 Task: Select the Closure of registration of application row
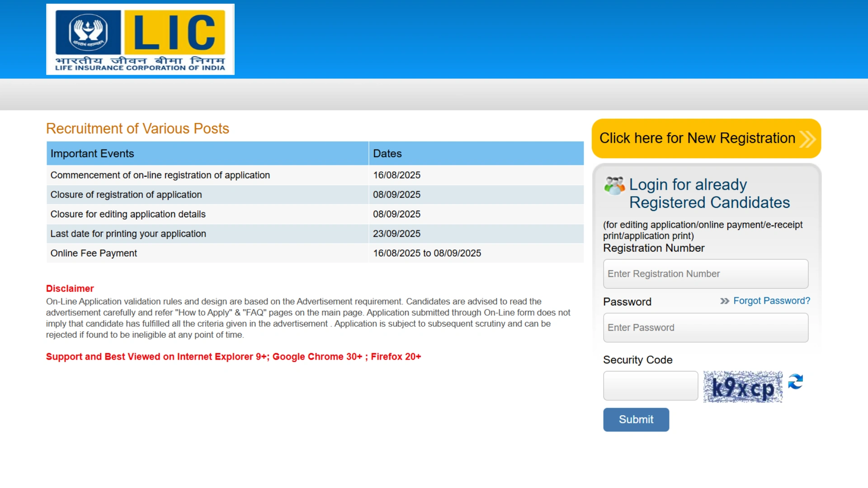[x=126, y=195]
